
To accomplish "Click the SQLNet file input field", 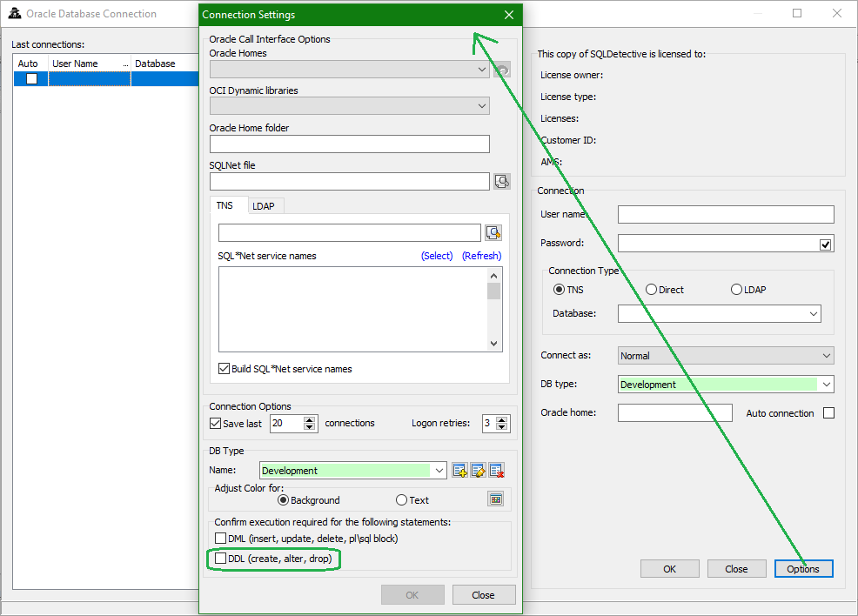I will tap(350, 182).
